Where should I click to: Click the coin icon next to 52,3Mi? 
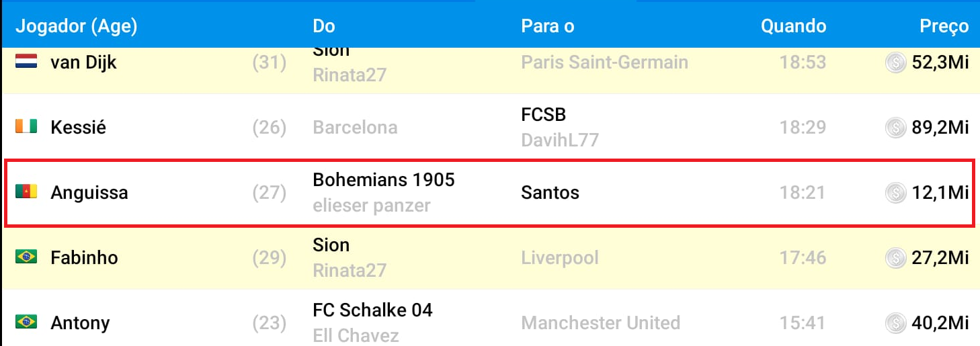point(895,62)
